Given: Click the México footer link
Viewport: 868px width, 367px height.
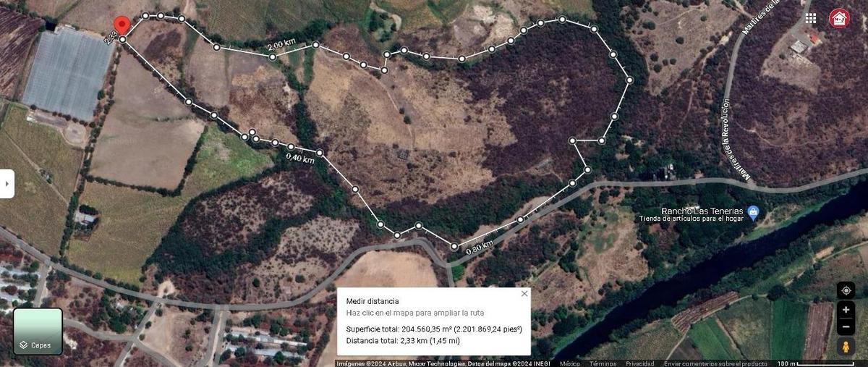Looking at the screenshot, I should tap(571, 363).
